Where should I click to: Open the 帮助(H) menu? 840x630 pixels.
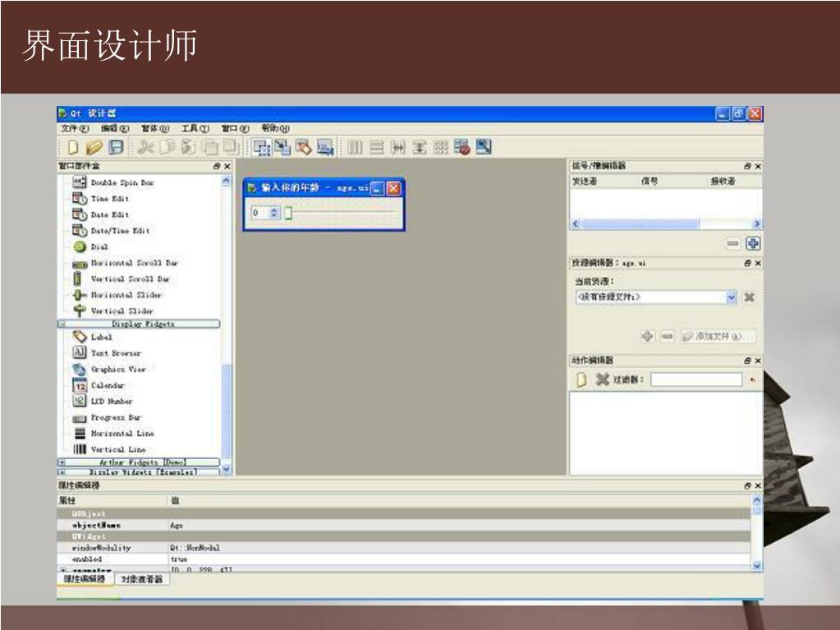(x=275, y=129)
